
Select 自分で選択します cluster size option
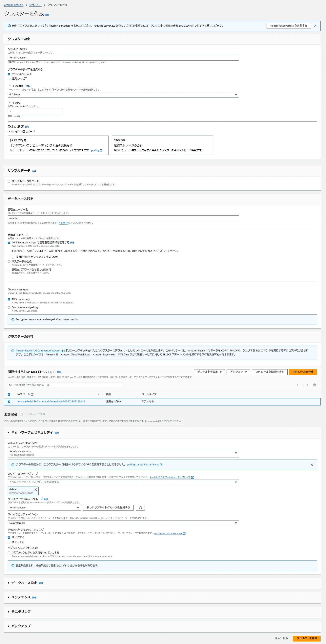[x=9, y=74]
